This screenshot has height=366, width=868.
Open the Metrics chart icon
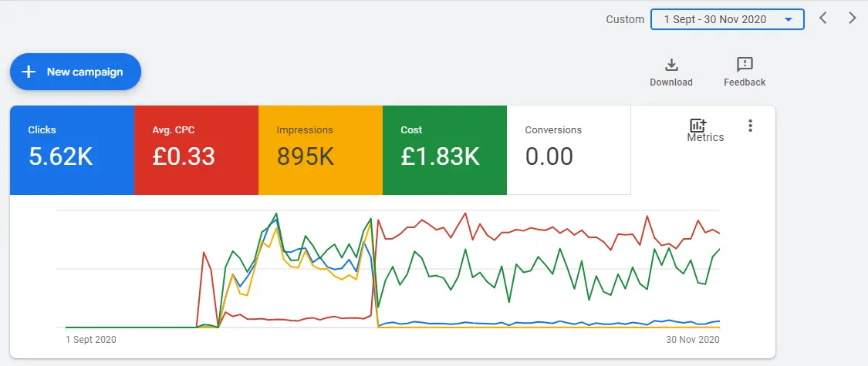coord(697,126)
